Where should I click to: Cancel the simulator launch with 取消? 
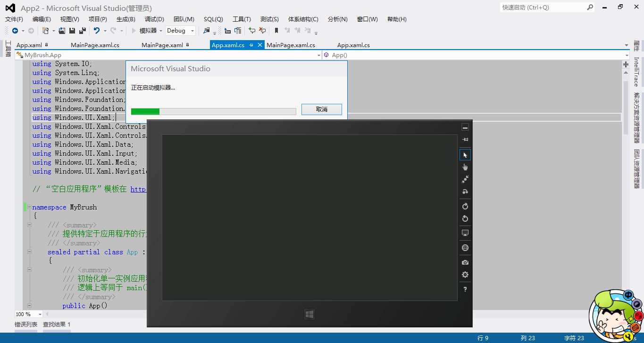[322, 109]
